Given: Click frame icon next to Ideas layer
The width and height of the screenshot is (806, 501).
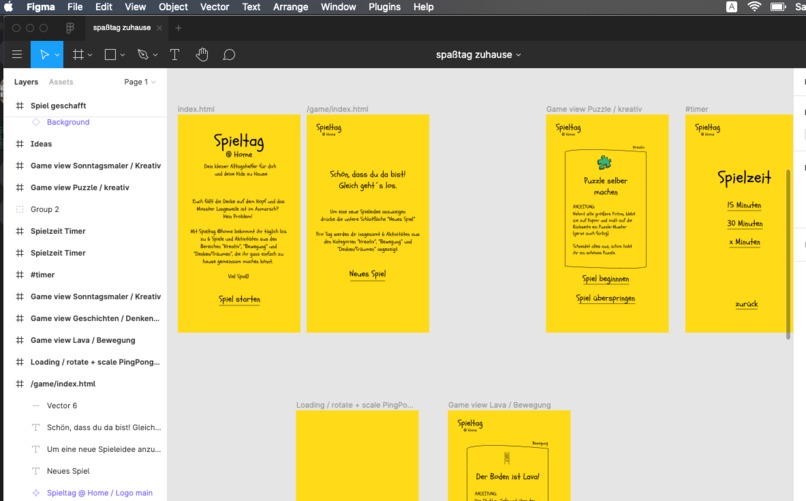Looking at the screenshot, I should tap(20, 144).
